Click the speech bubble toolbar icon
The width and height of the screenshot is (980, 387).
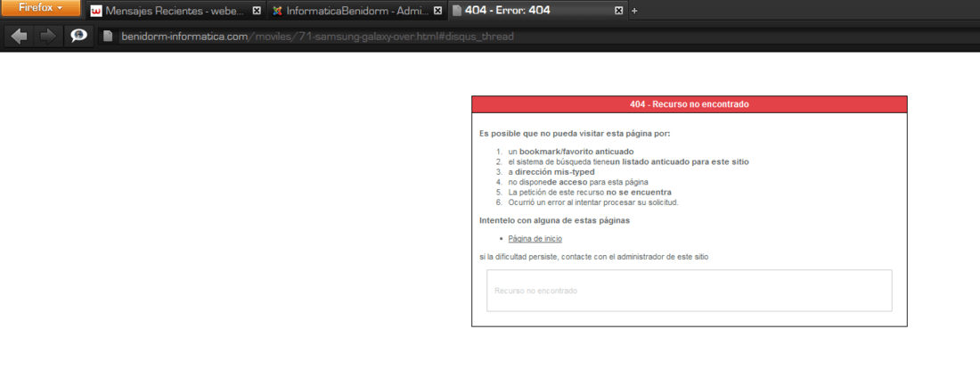(x=78, y=37)
